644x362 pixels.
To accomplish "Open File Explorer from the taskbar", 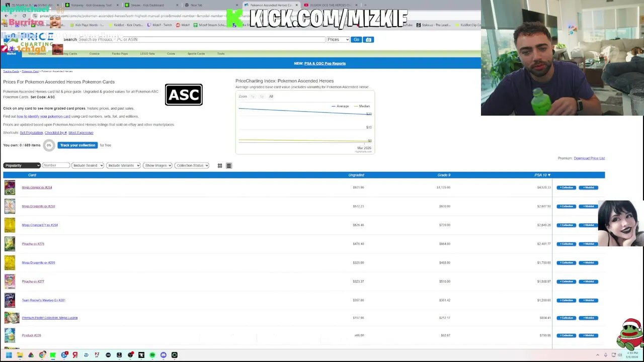I will [x=20, y=355].
